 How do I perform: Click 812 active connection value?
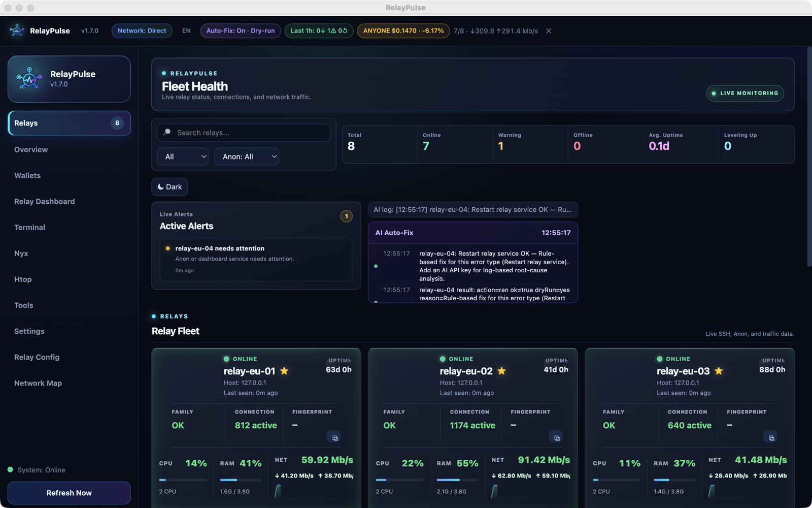coord(256,425)
